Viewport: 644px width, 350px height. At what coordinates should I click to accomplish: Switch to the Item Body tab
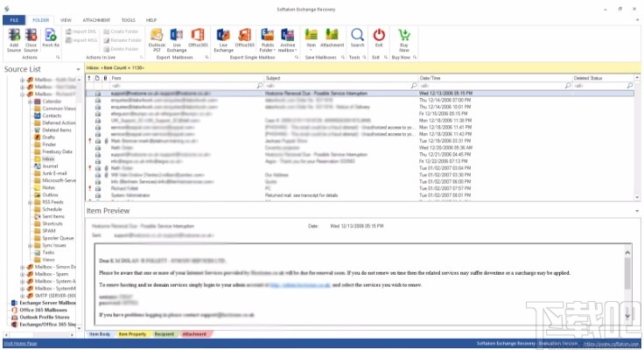(x=100, y=334)
